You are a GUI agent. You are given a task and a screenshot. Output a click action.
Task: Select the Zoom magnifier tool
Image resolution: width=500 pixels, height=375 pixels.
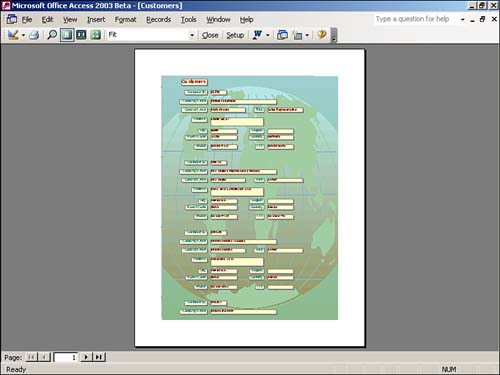pos(52,35)
